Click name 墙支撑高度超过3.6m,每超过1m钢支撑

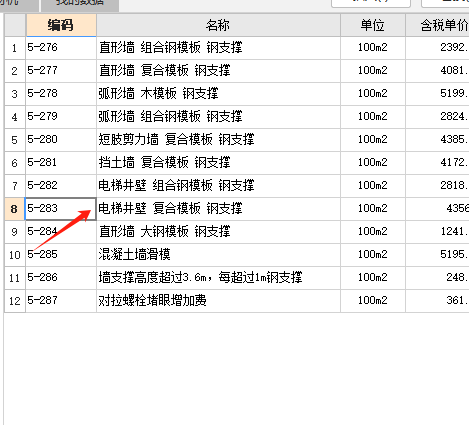click(x=218, y=278)
